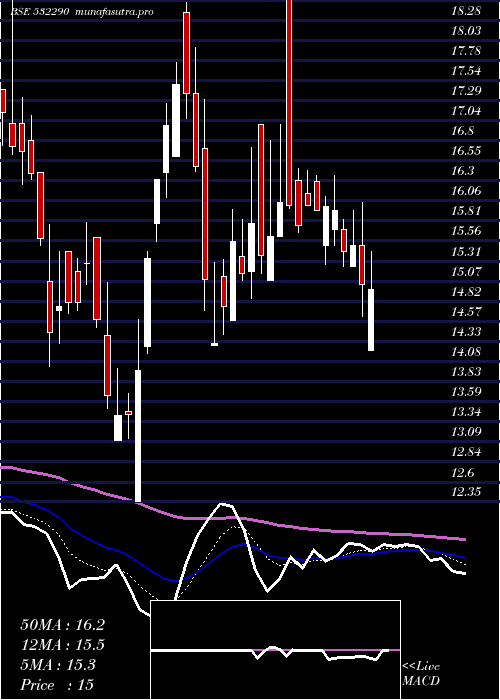Image resolution: width=500 pixels, height=700 pixels.
Task: Select the 17.78 price axis label
Action: click(x=466, y=51)
